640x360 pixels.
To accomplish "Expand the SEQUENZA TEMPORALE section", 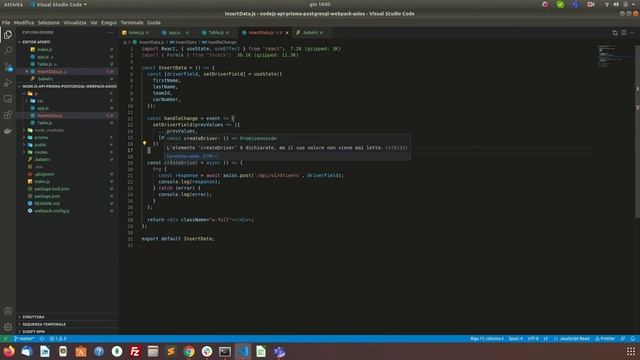I will [67, 324].
